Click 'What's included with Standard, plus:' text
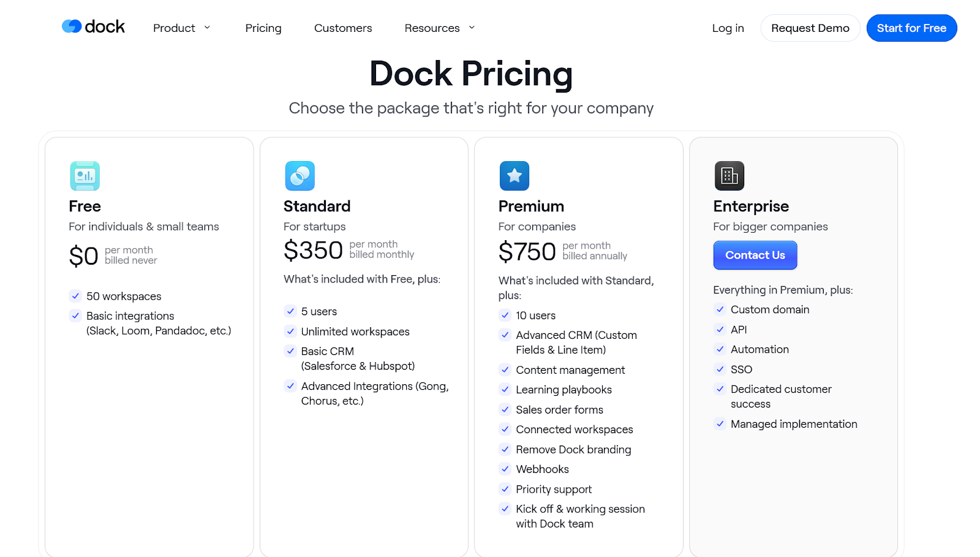Image resolution: width=980 pixels, height=557 pixels. coord(576,288)
